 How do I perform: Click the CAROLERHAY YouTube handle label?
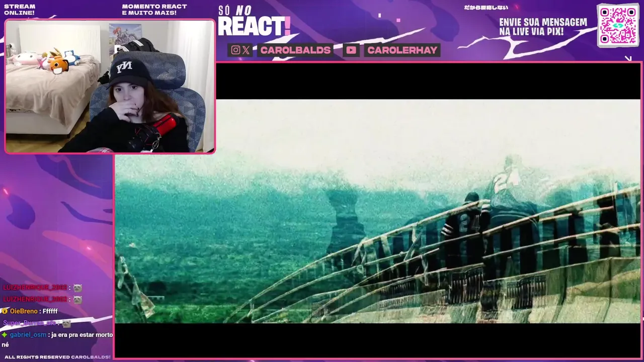click(402, 50)
